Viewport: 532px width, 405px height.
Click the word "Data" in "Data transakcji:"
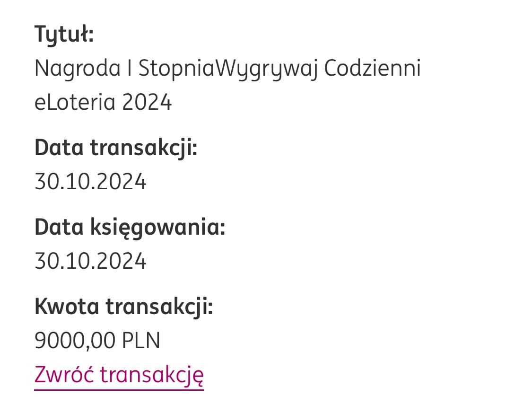point(59,148)
